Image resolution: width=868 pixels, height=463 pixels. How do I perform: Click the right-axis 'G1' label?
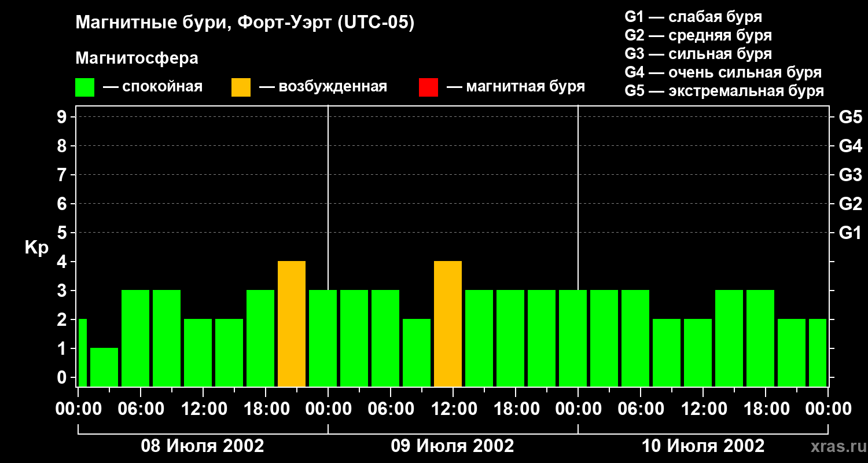(x=850, y=233)
